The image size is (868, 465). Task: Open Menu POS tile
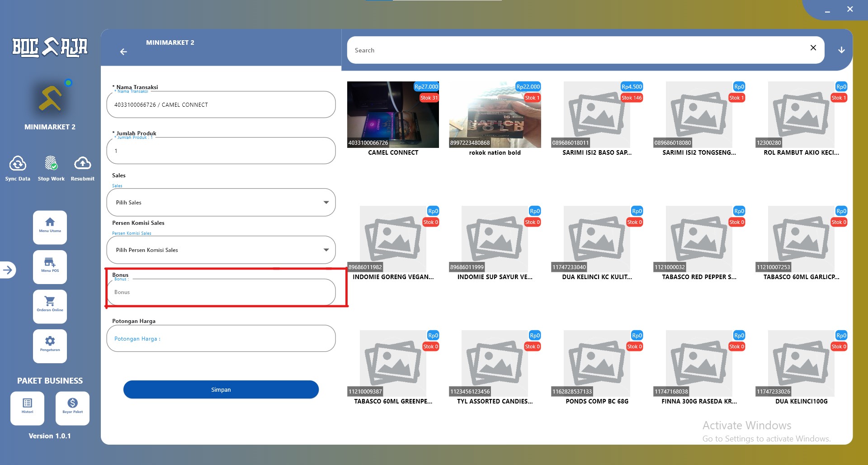(x=50, y=266)
